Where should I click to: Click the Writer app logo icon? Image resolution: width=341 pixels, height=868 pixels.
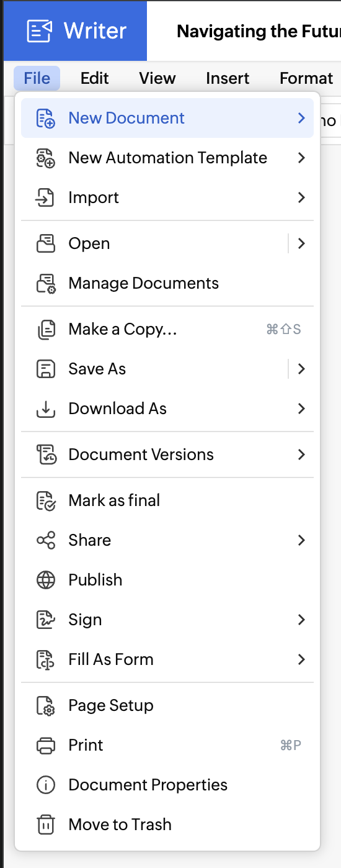tap(40, 30)
